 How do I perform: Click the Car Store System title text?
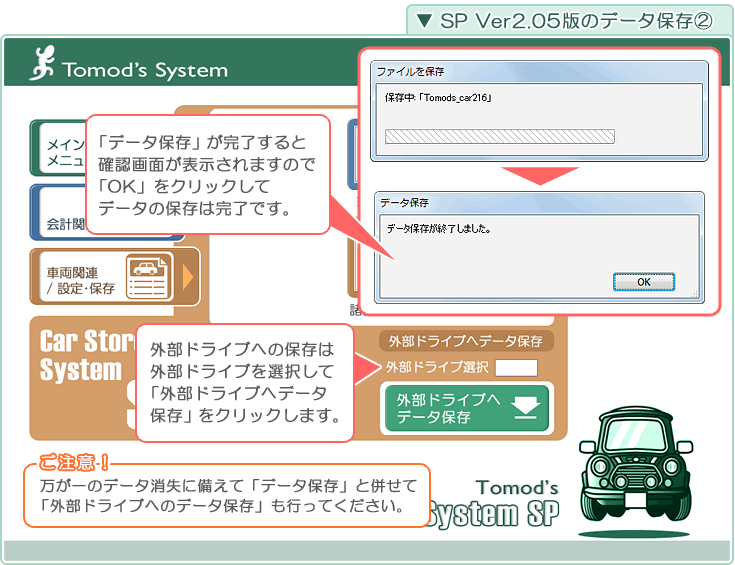click(87, 355)
